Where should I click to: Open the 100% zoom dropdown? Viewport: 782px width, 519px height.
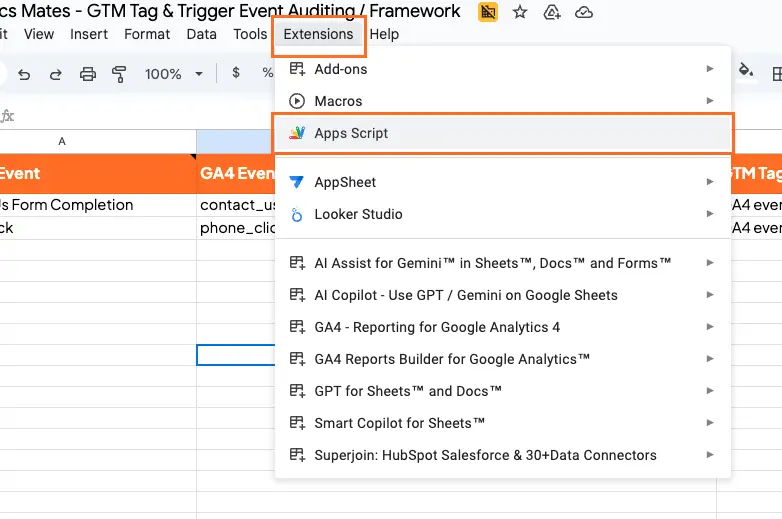point(173,74)
